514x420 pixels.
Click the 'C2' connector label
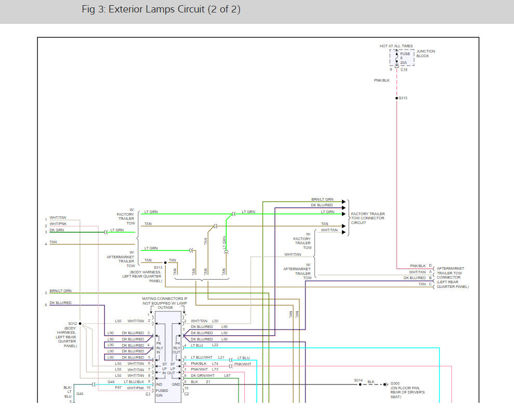(x=187, y=394)
